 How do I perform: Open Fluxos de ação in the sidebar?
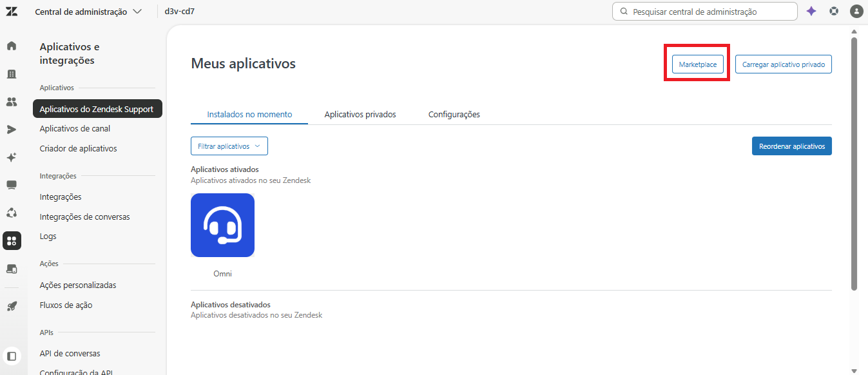tap(66, 305)
